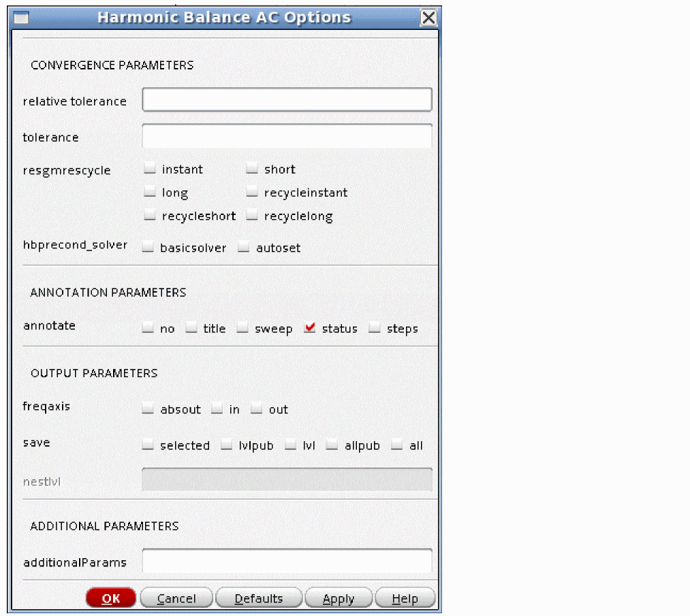The width and height of the screenshot is (690, 616).
Task: Open Help for this dialog
Action: 405,598
